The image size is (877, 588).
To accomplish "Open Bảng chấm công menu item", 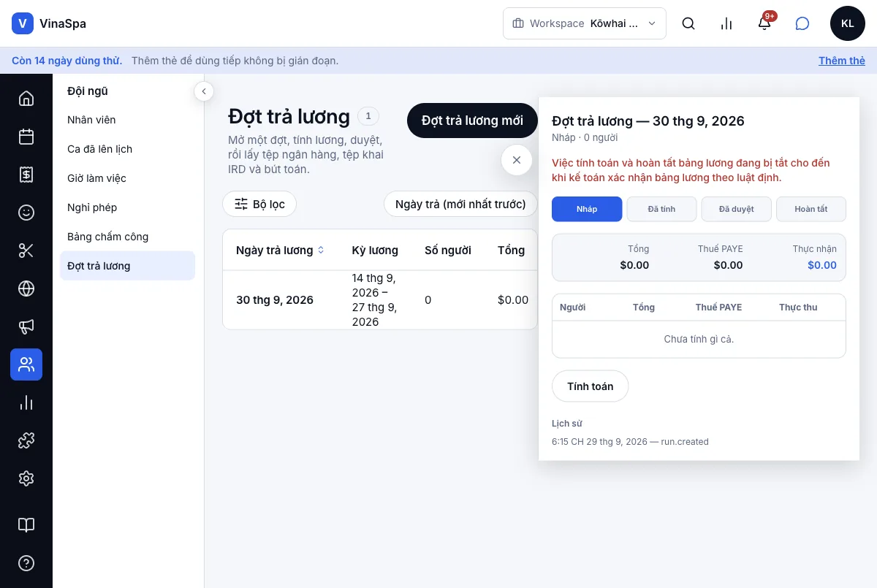I will pos(127,237).
